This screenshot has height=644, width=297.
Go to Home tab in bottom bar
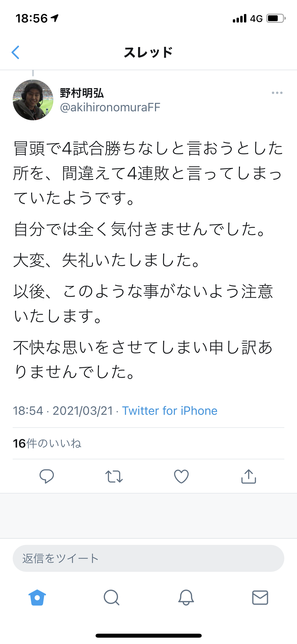(x=37, y=597)
